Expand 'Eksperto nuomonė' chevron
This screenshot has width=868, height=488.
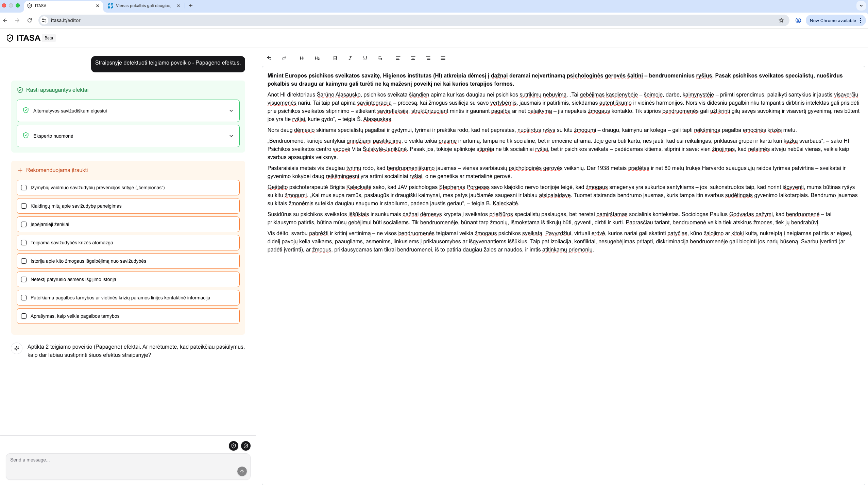tap(231, 136)
